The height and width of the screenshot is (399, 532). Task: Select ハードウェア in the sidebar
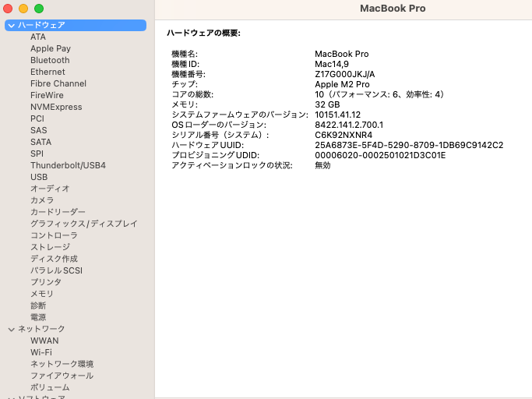coord(76,26)
